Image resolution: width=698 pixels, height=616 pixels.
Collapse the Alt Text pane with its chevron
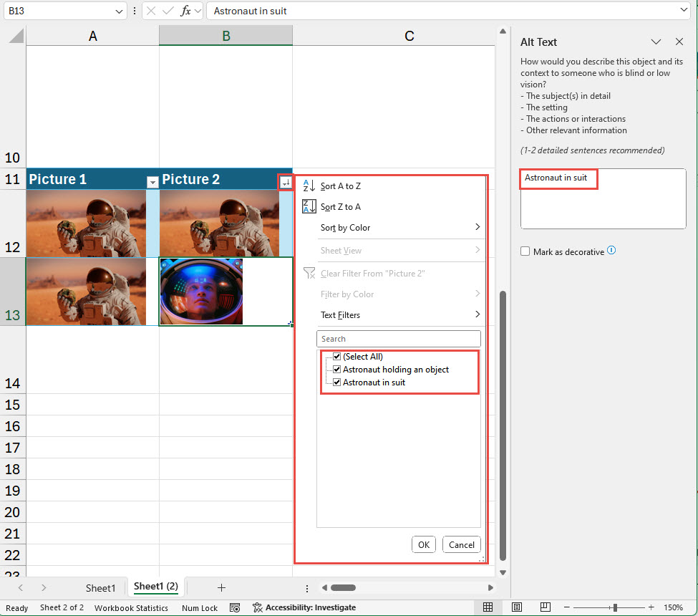656,42
